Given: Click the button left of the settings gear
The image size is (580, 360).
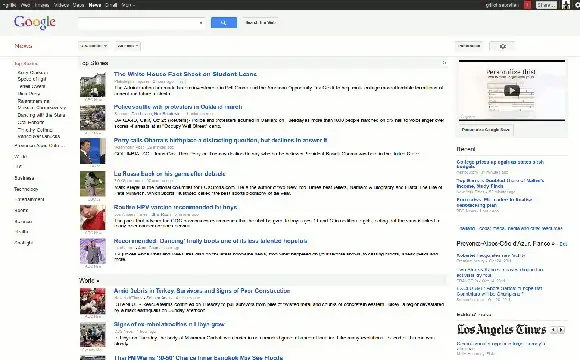Looking at the screenshot, I should tap(469, 46).
